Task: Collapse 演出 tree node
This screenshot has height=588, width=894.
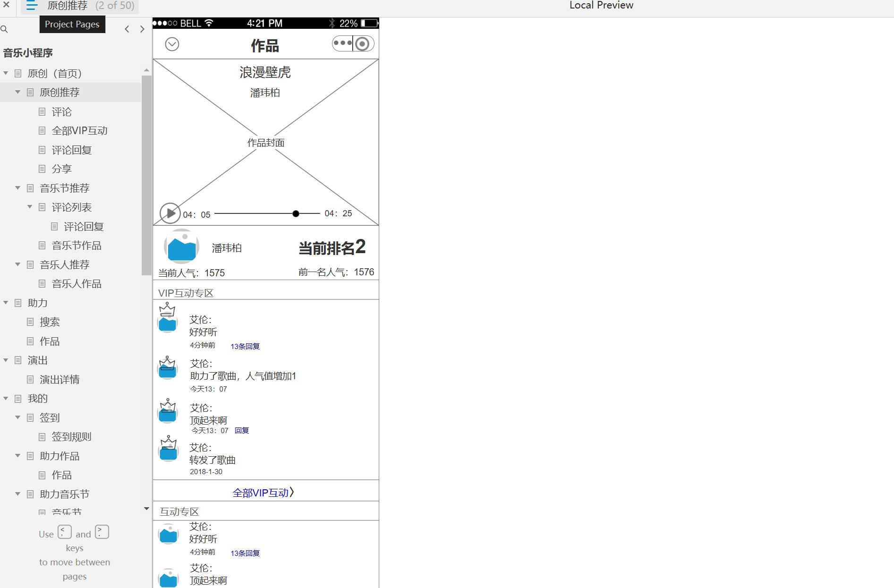Action: point(6,360)
